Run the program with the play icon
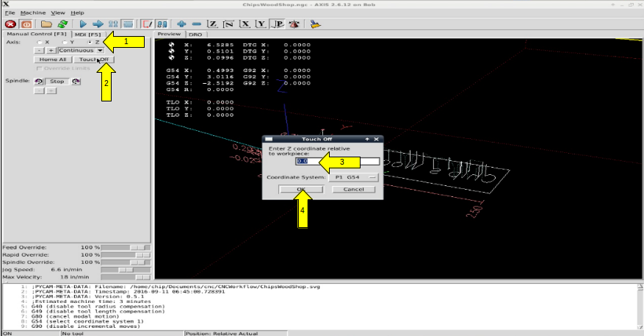Viewport: 644px width, 336px height. 83,24
